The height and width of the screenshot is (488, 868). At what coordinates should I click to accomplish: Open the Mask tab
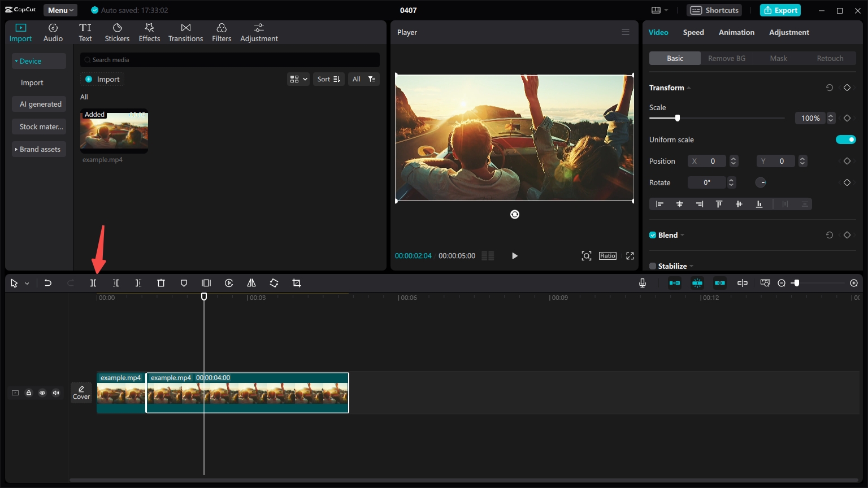tap(778, 58)
